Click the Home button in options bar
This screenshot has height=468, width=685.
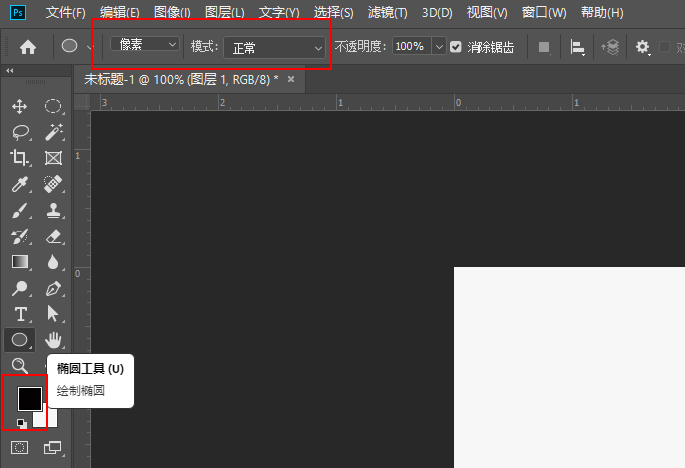pyautogui.click(x=28, y=47)
